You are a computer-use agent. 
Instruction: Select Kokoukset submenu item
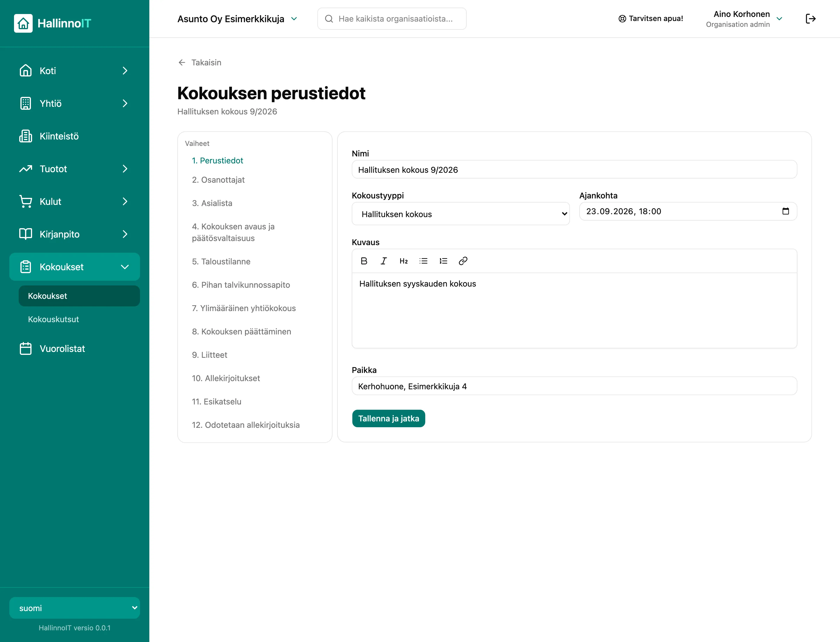point(79,296)
